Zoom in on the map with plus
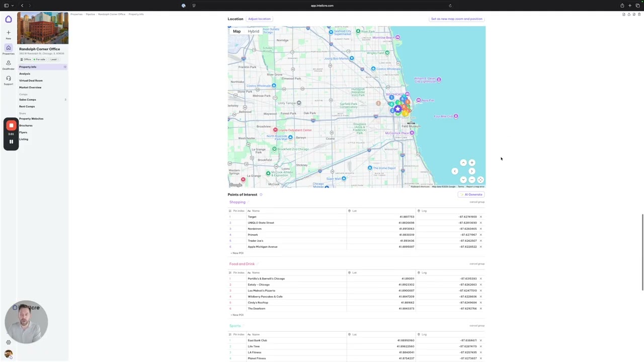 [x=472, y=162]
